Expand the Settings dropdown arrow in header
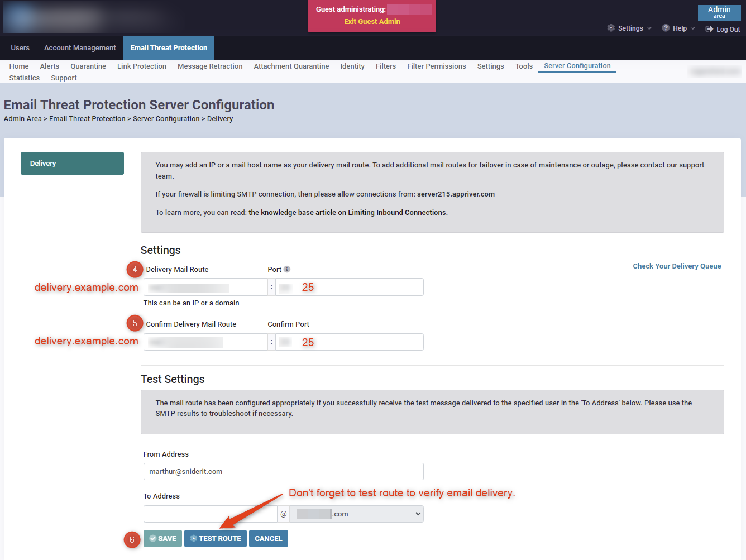Viewport: 746px width, 560px height. (649, 28)
